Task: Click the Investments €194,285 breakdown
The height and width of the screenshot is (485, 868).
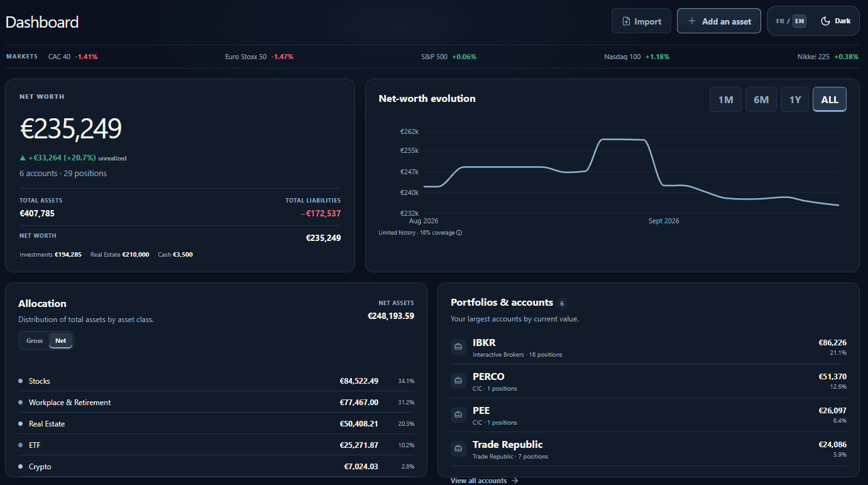Action: tap(50, 255)
